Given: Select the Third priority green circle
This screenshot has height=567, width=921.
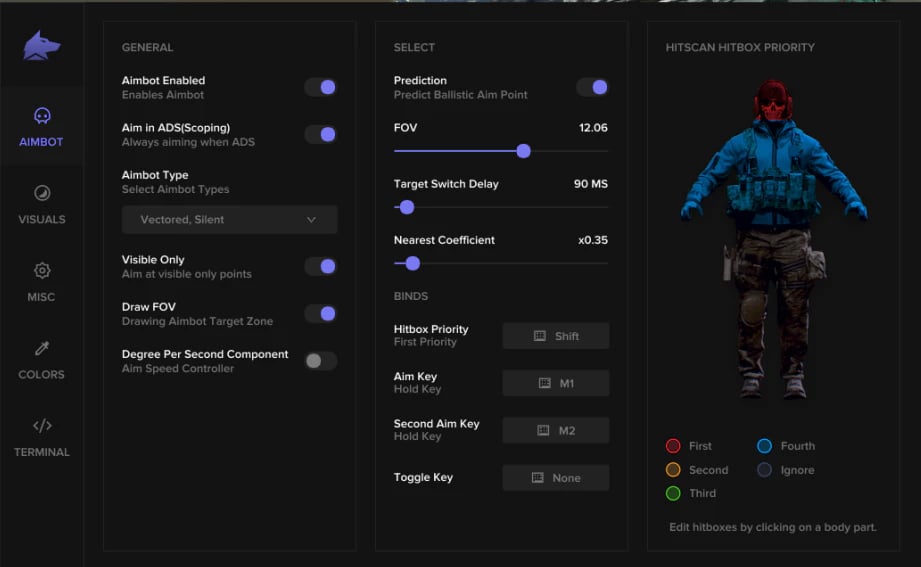Looking at the screenshot, I should [x=673, y=494].
